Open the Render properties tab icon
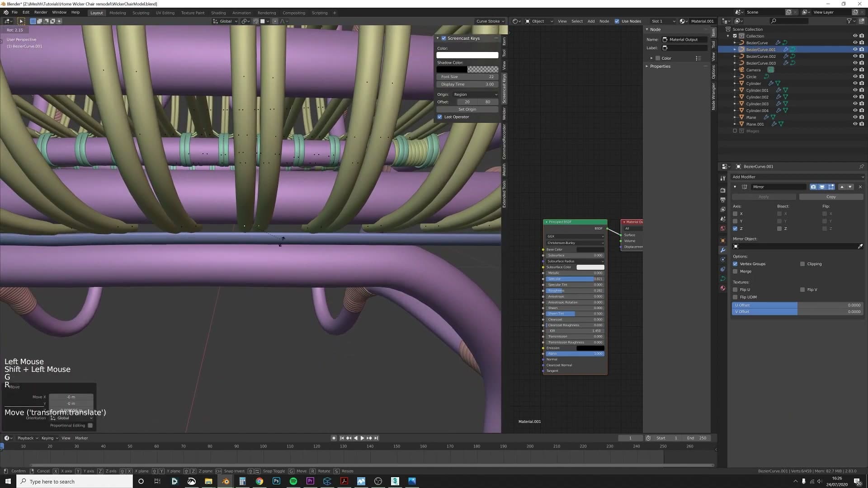 (x=723, y=190)
